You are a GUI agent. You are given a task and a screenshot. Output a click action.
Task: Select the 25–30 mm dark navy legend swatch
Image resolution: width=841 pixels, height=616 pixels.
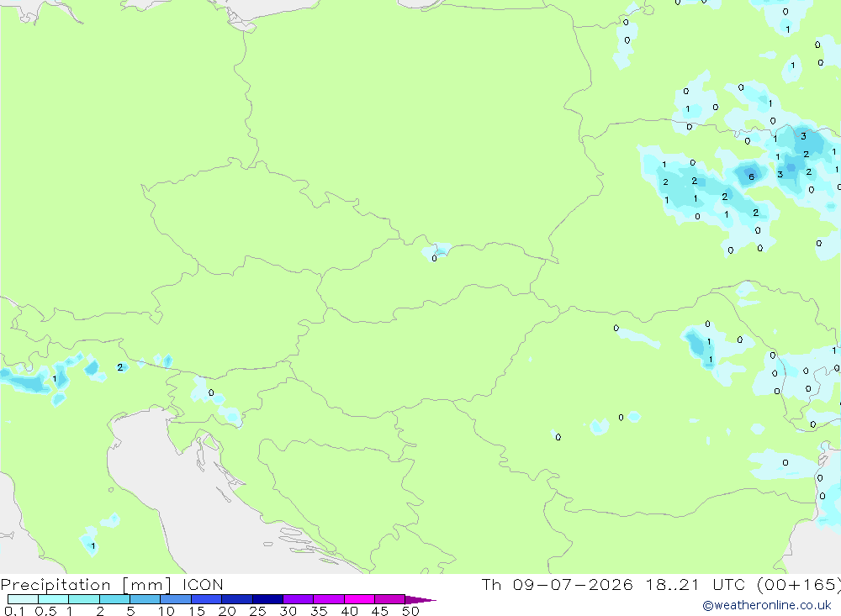[267, 599]
